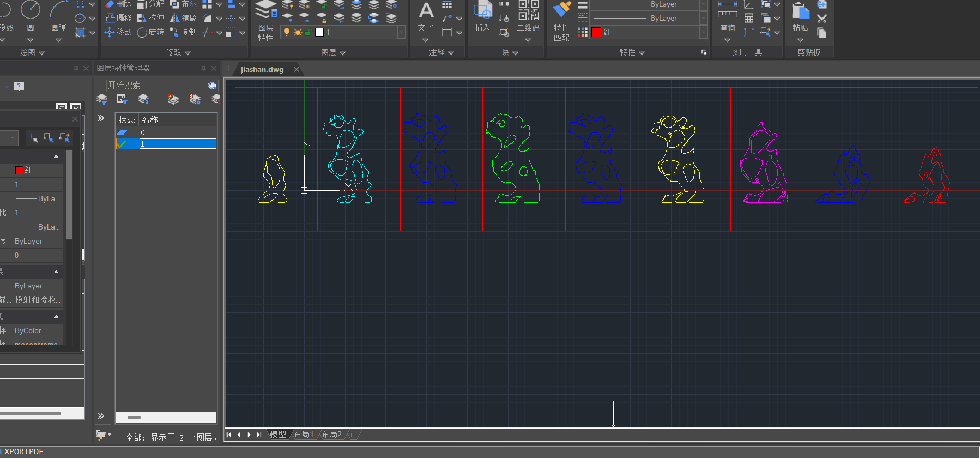
Task: Toggle layer on/off lightbulb in layer dropdown
Action: pos(287,32)
